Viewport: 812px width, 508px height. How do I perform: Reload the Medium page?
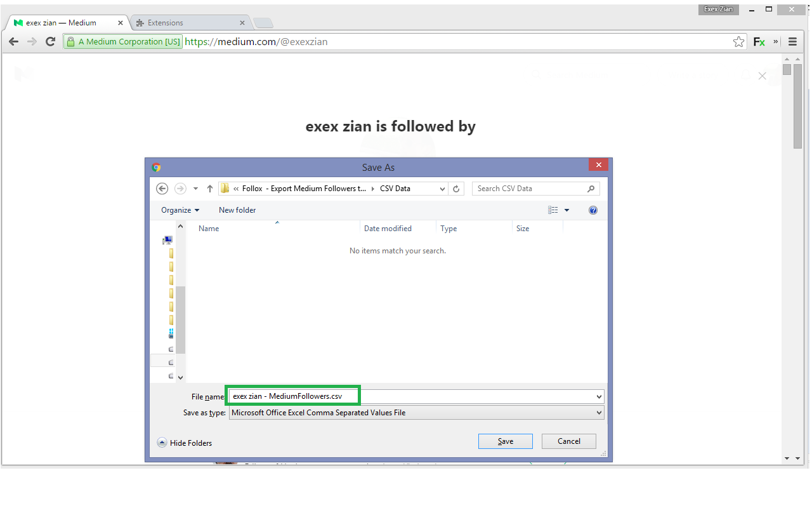(51, 42)
